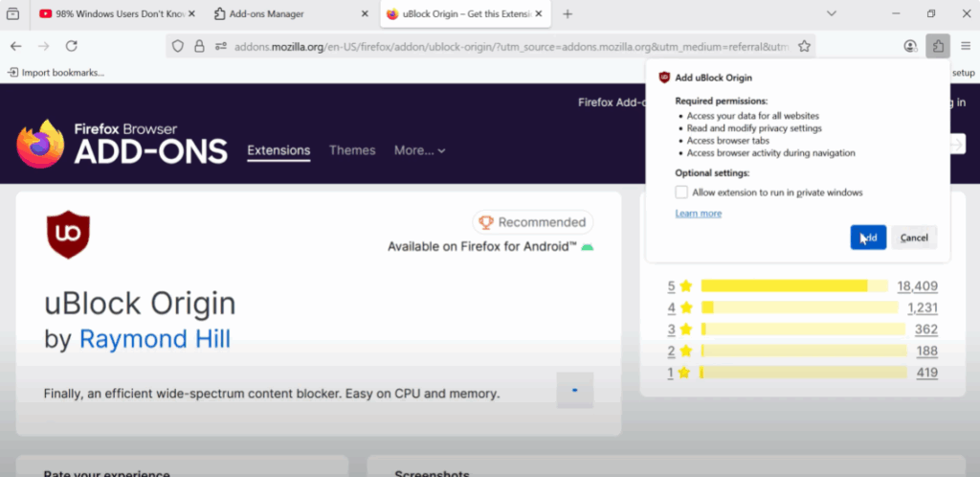Click the efficient wide-spectrum content blocker description
The height and width of the screenshot is (477, 980).
[x=272, y=394]
